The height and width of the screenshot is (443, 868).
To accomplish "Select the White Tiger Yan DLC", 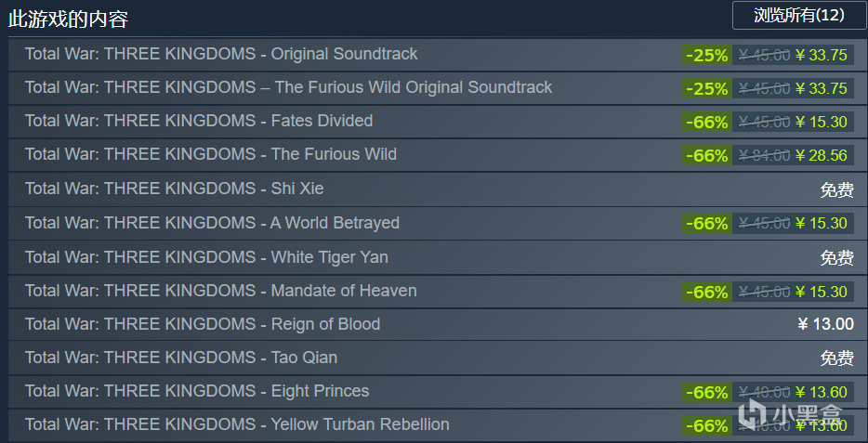I will [206, 257].
